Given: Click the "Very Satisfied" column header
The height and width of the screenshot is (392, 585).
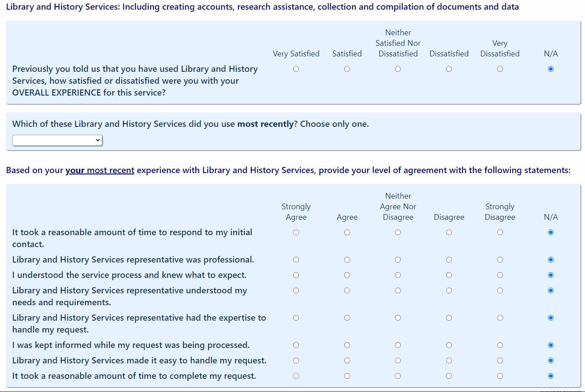Looking at the screenshot, I should point(296,54).
